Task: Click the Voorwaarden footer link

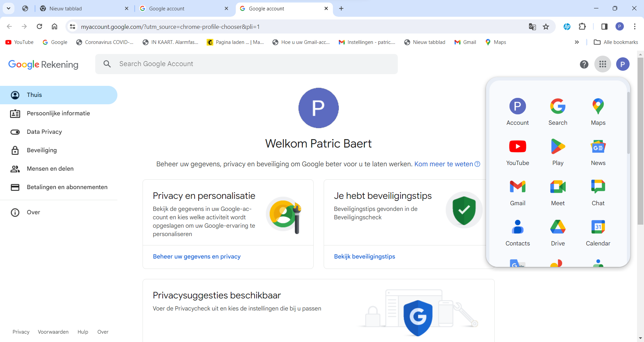Action: 53,332
